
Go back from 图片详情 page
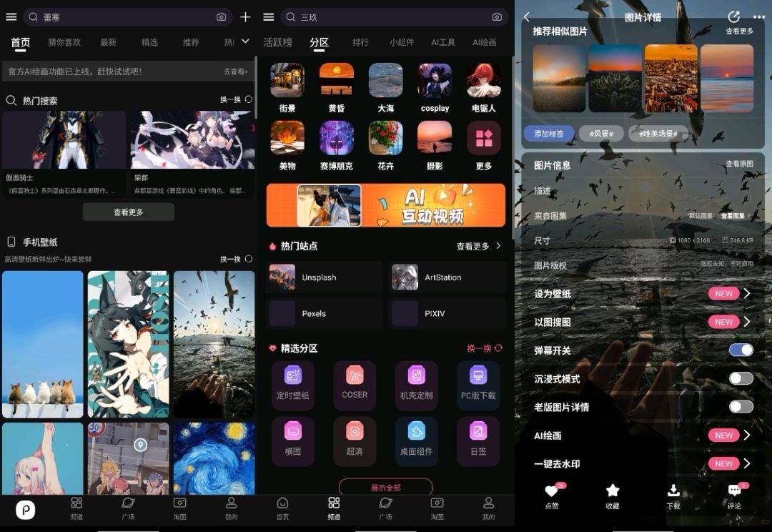pos(527,17)
